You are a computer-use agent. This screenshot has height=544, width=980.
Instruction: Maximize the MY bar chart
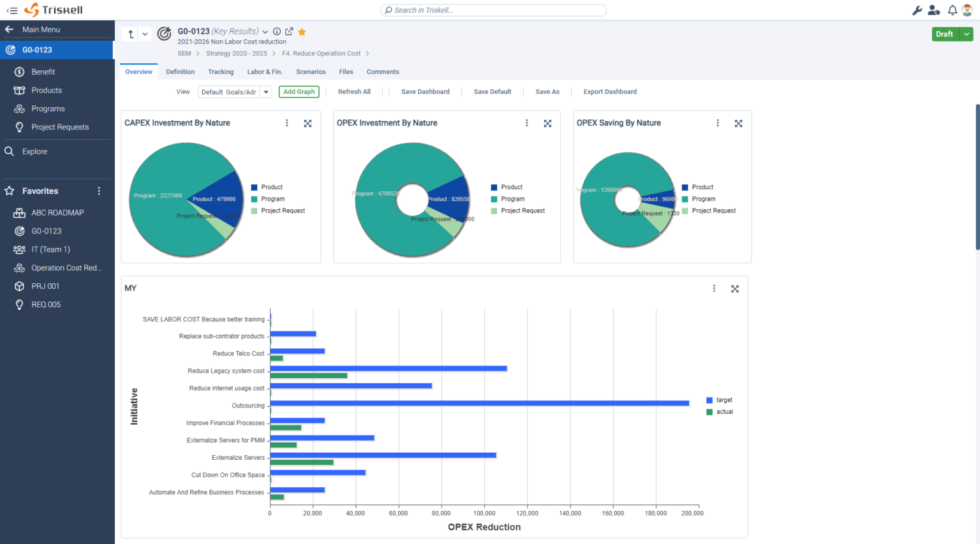click(x=735, y=289)
